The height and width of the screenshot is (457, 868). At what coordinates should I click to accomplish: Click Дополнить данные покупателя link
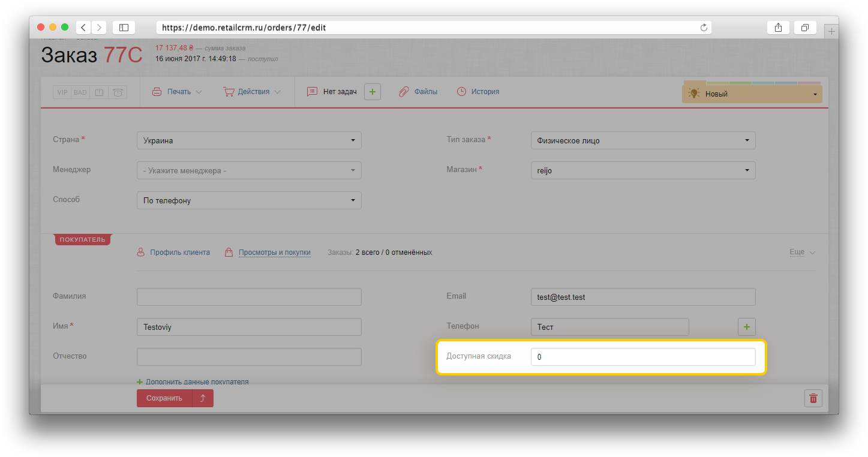coord(197,381)
